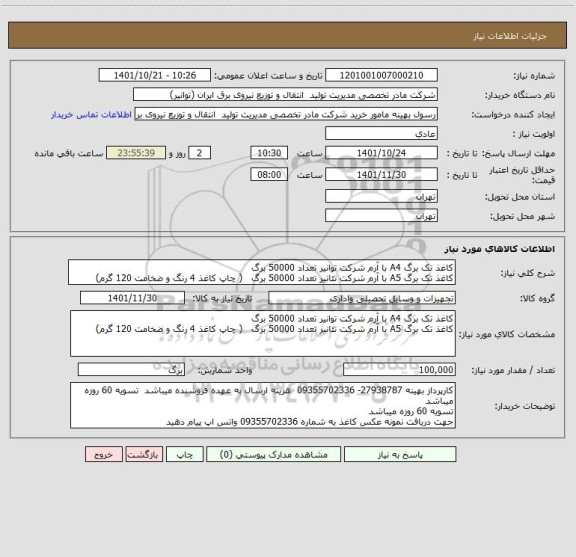
Task: Click the countdown timer 23:55:39
Action: (136, 153)
